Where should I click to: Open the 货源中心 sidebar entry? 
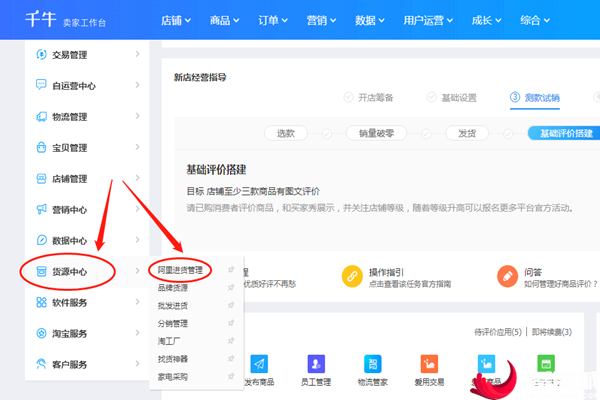88,271
